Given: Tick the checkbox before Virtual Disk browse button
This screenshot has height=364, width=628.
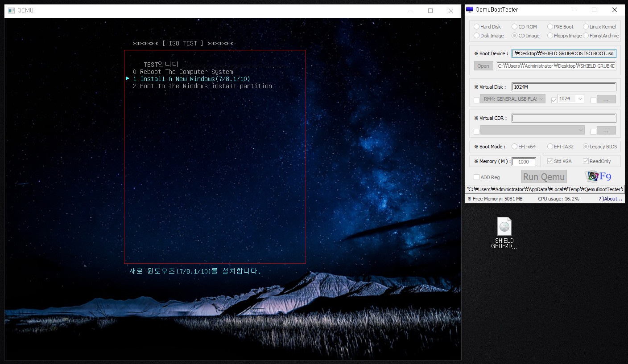Looking at the screenshot, I should coord(593,100).
